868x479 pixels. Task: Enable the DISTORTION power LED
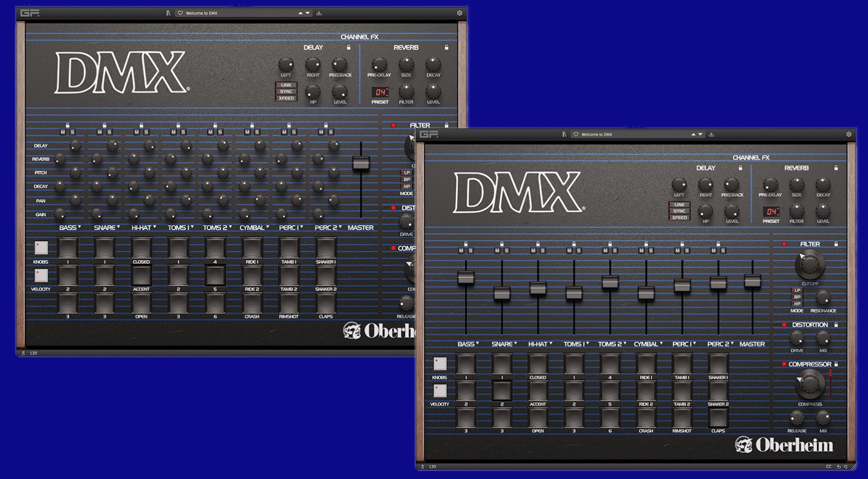tap(784, 325)
